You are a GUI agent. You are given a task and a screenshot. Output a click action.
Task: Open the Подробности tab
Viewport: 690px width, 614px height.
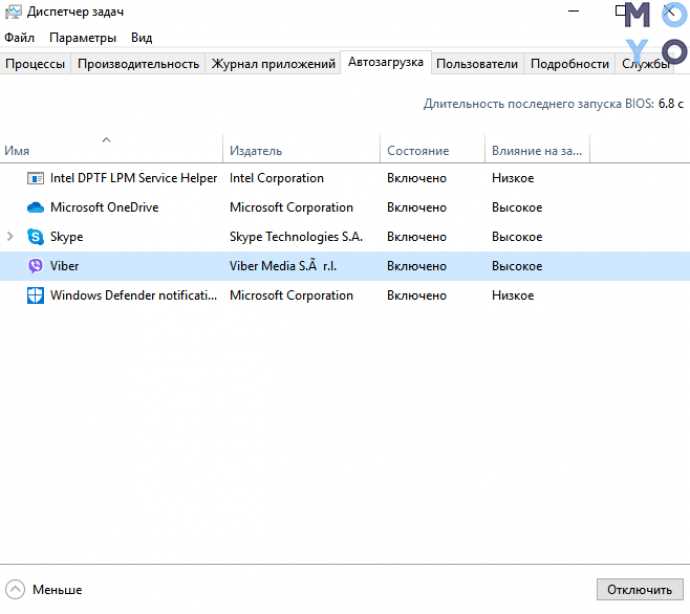pyautogui.click(x=569, y=64)
